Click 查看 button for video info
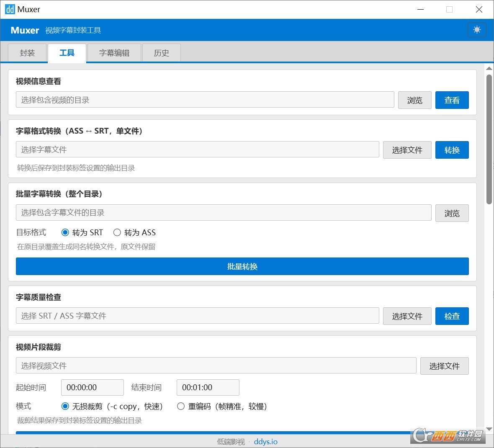Viewport: 494px width, 448px height. pyautogui.click(x=452, y=100)
